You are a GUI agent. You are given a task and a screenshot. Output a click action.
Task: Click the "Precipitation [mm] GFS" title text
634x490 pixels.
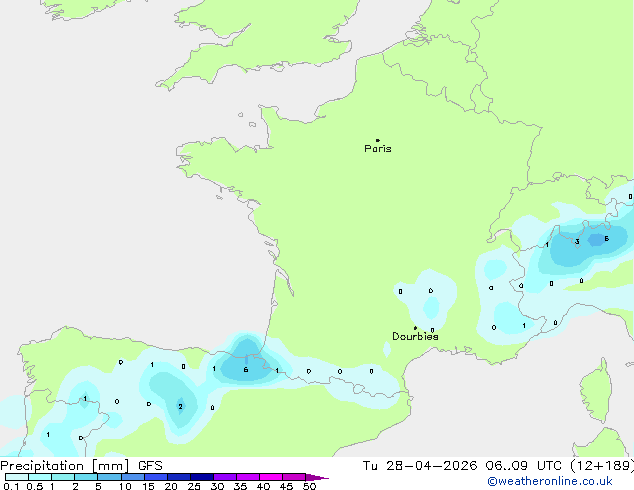pos(81,466)
